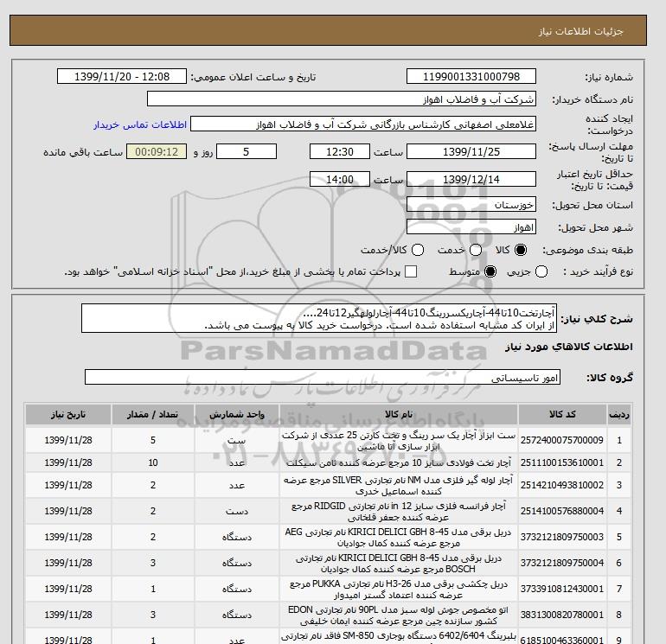Click remaining days field showing 5

pos(247,151)
